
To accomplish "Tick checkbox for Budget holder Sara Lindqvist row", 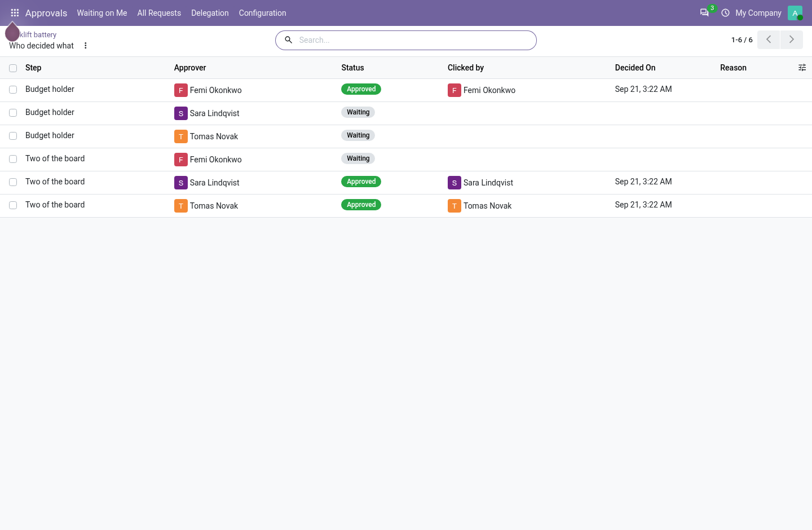I will coord(13,113).
